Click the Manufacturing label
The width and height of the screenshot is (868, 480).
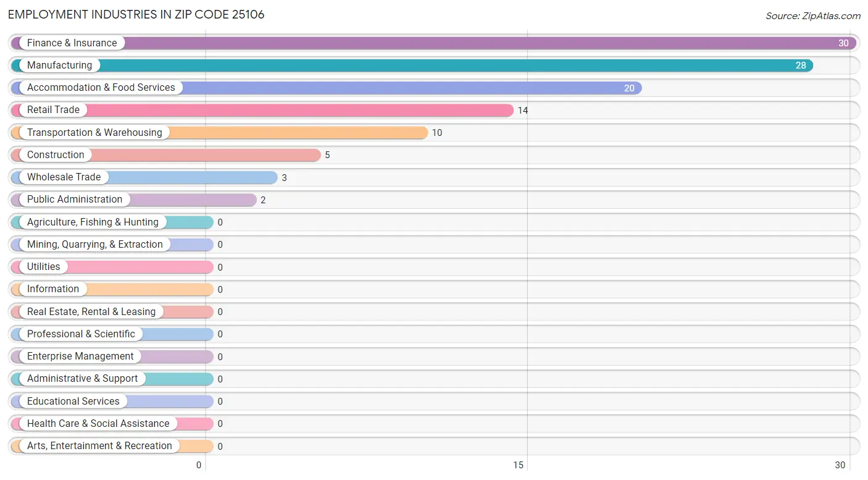click(59, 65)
